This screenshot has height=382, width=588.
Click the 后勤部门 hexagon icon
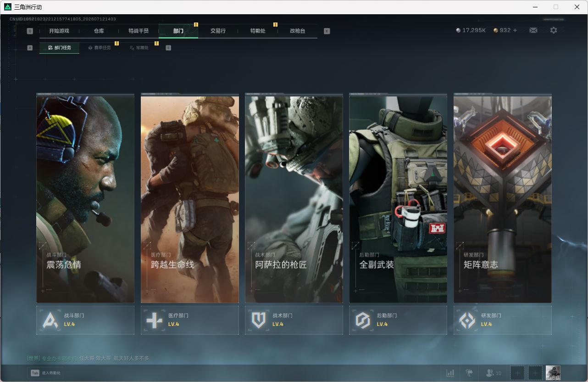(x=363, y=320)
